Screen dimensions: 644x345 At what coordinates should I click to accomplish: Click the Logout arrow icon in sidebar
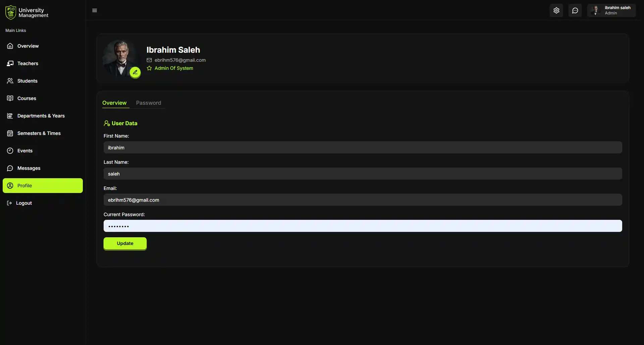click(x=9, y=203)
